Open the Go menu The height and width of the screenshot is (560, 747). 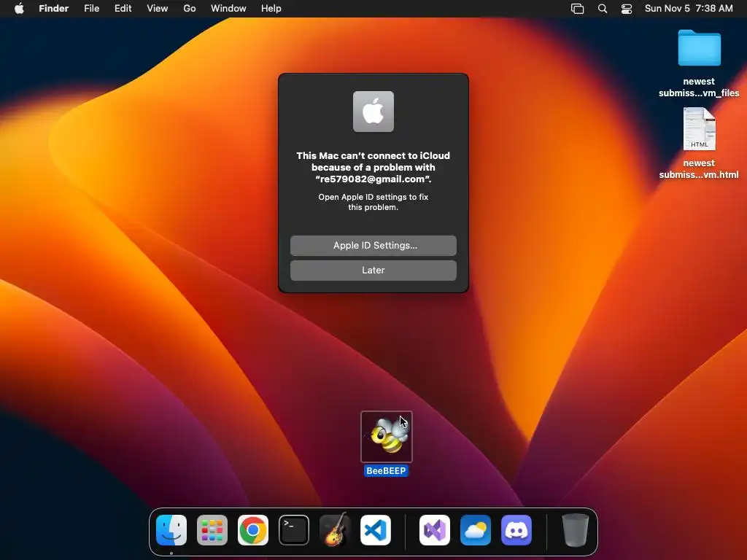coord(190,9)
